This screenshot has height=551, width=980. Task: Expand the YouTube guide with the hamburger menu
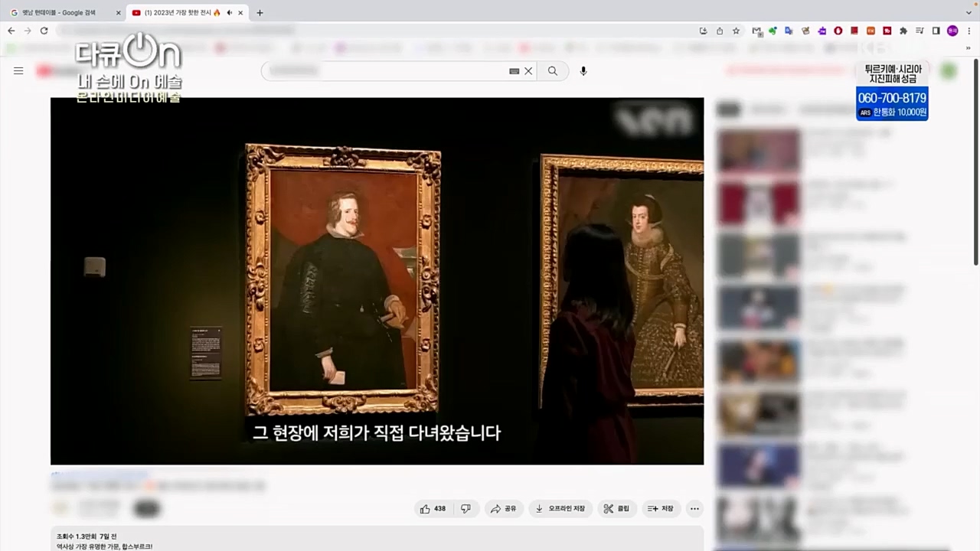click(18, 70)
